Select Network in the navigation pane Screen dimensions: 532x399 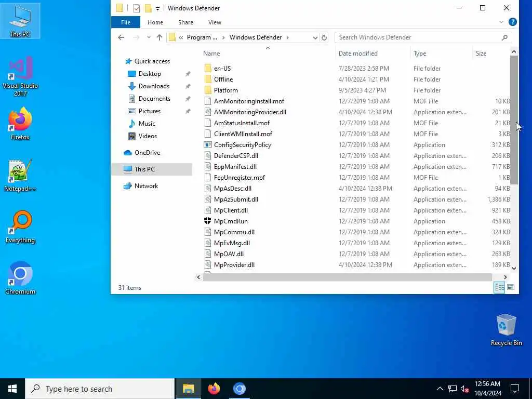[146, 186]
